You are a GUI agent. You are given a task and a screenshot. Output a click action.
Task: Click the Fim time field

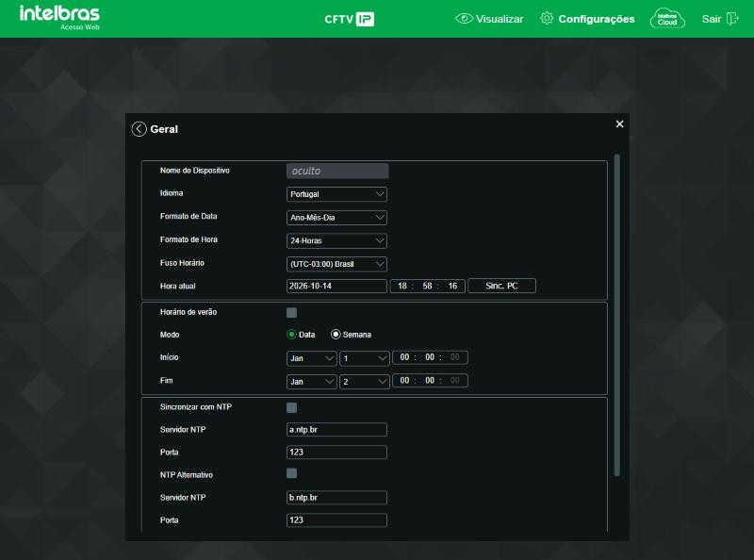tap(430, 381)
